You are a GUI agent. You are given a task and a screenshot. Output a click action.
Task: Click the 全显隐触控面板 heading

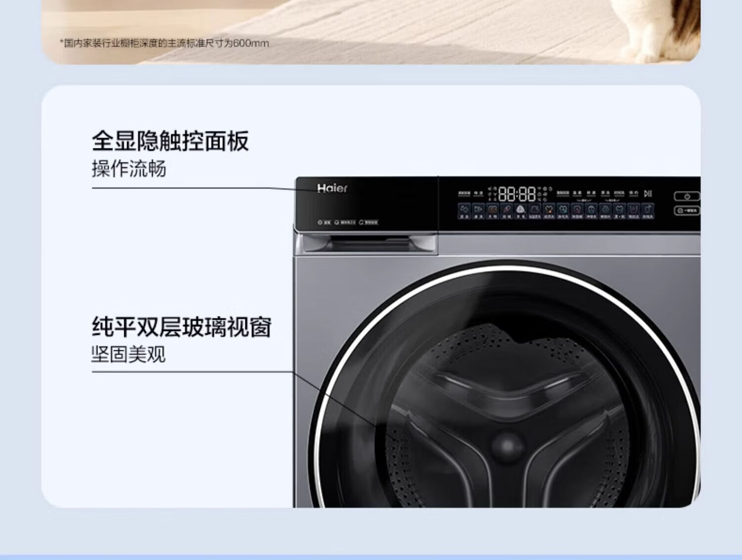(x=170, y=141)
